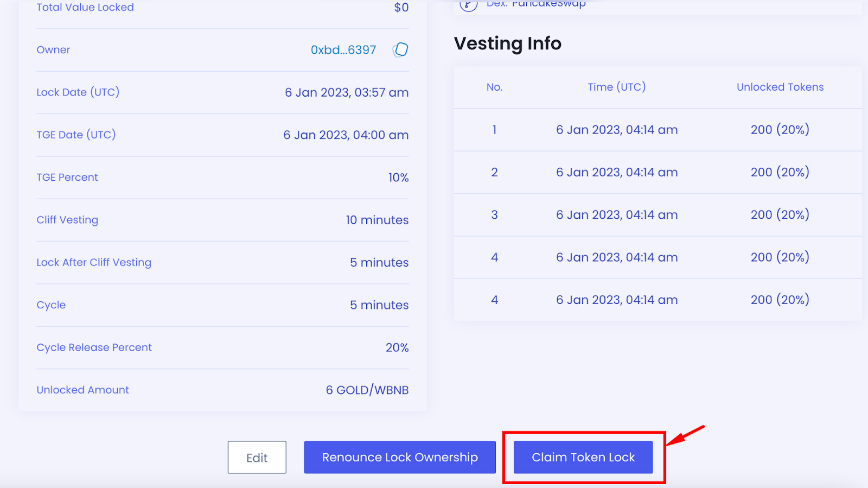
Task: Click the 'No.' column header
Action: tap(495, 87)
